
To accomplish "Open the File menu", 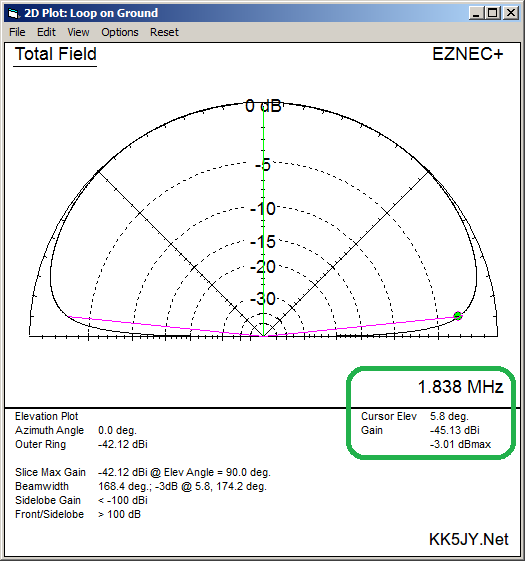I will 17,32.
